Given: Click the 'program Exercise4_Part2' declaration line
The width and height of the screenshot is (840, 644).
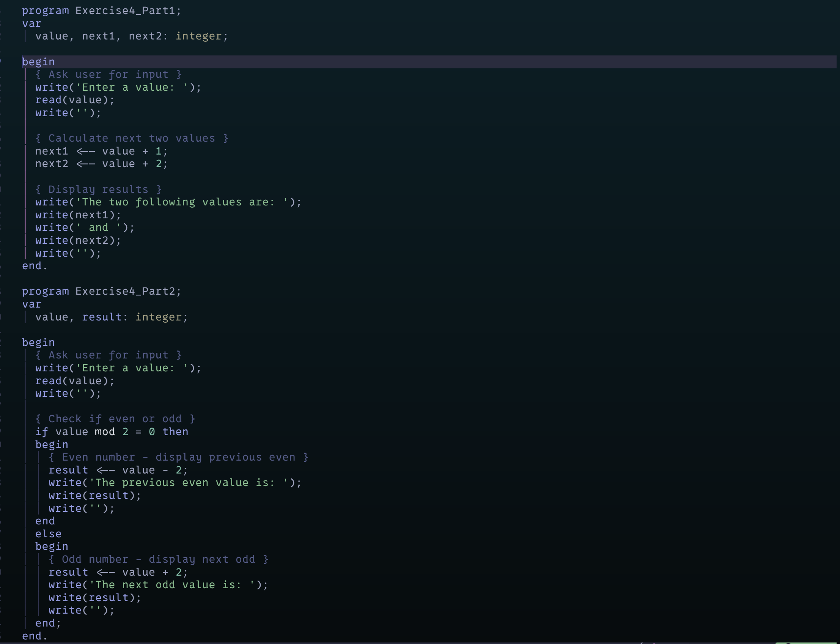Looking at the screenshot, I should point(101,291).
